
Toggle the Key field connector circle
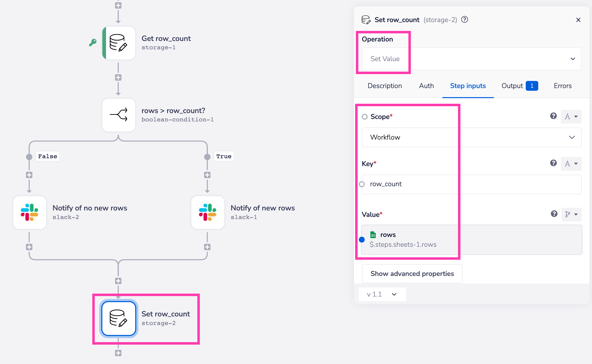pyautogui.click(x=362, y=184)
